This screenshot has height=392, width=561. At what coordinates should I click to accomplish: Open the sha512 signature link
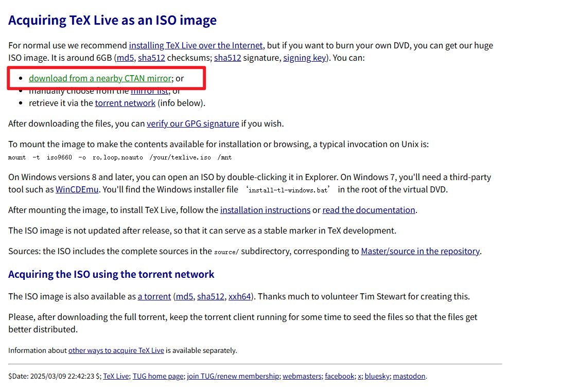tap(227, 58)
